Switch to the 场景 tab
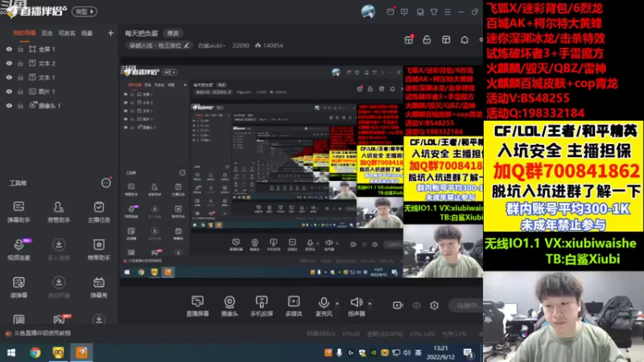This screenshot has width=644, height=362. [87, 33]
